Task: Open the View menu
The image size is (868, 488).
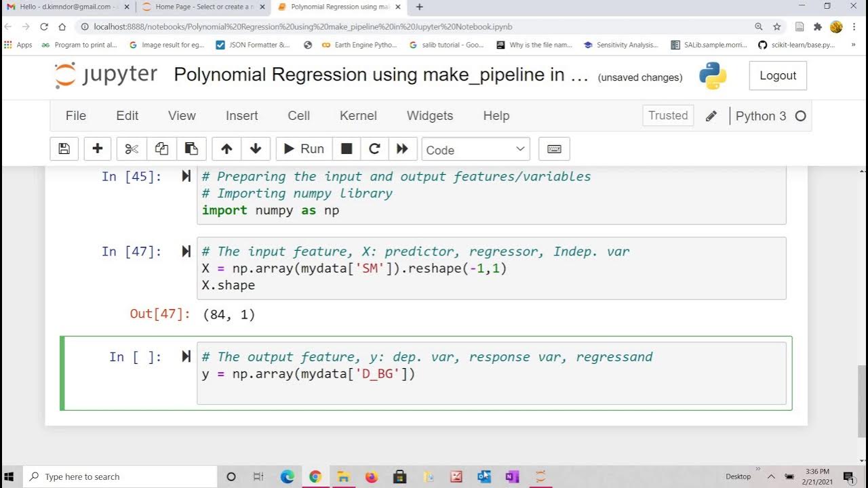Action: (182, 116)
